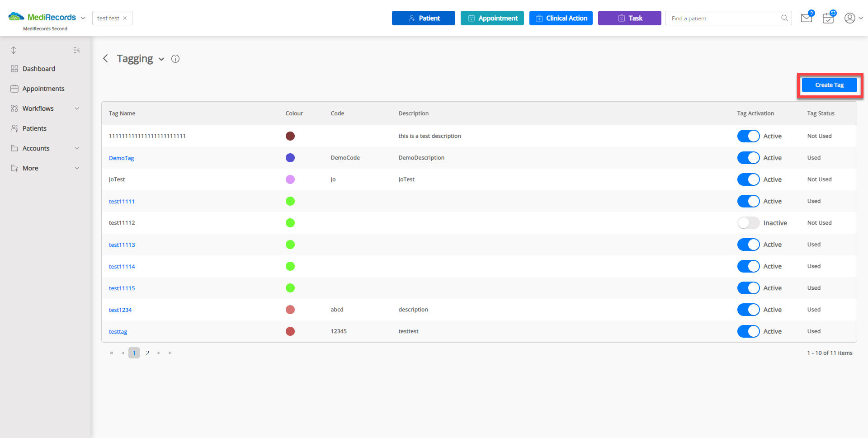Select page 1 in pagination
This screenshot has width=868, height=438.
pos(134,353)
